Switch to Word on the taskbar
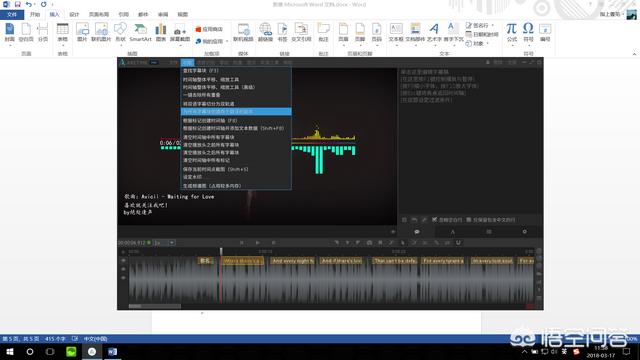The width and height of the screenshot is (640, 360). click(113, 351)
